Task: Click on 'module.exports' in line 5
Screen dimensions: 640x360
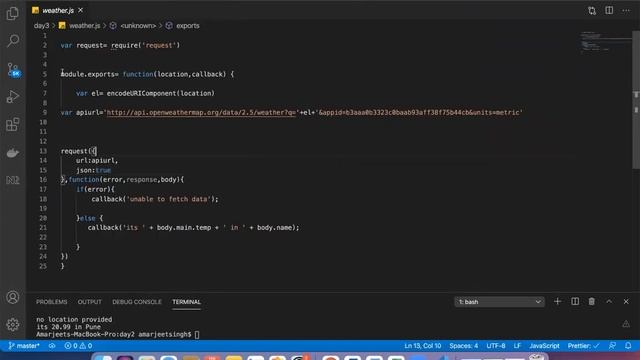Action: 87,74
